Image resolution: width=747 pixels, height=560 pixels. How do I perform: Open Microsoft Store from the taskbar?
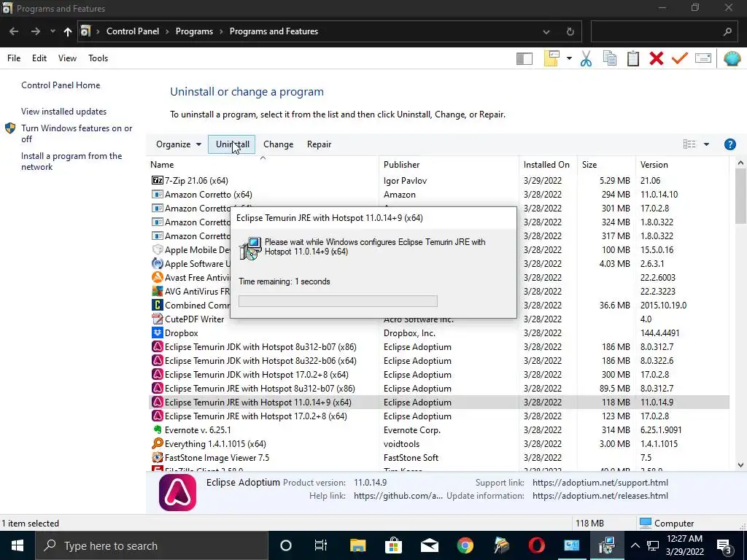tap(393, 545)
